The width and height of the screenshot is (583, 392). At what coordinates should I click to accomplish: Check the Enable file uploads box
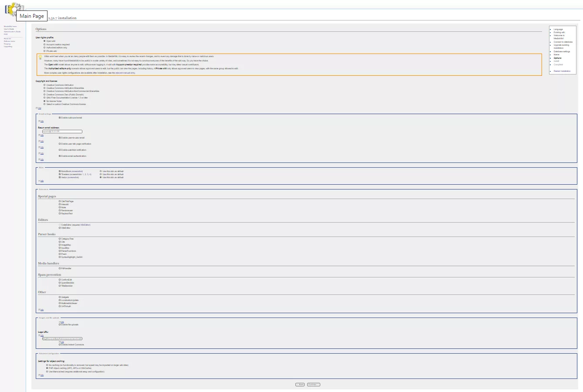point(60,324)
